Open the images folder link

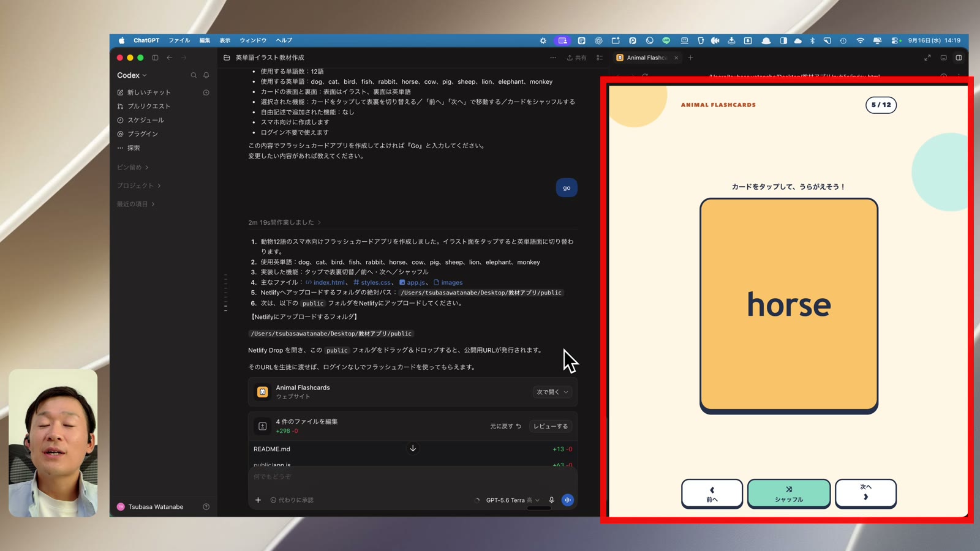448,282
